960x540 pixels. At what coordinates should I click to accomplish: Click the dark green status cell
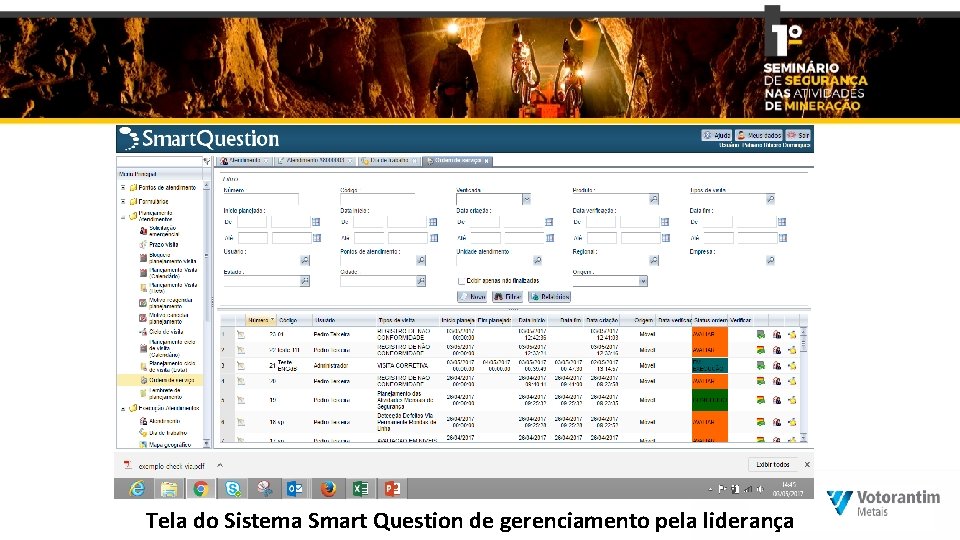[710, 400]
